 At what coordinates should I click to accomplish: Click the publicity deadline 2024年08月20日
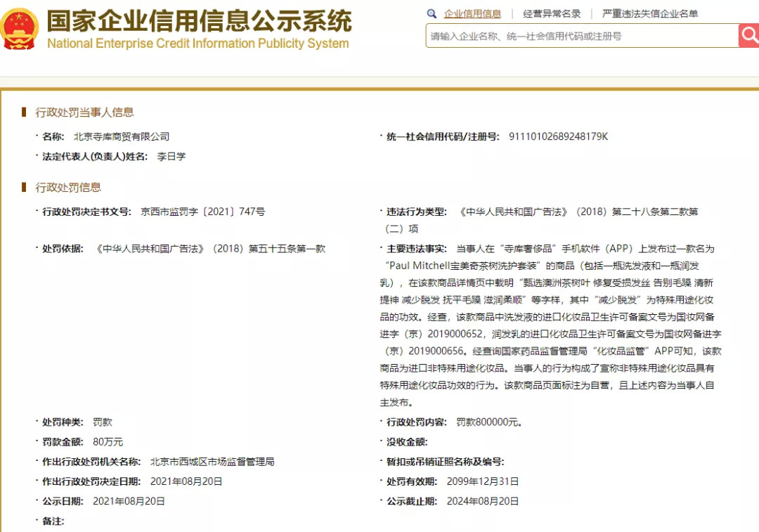(x=483, y=502)
